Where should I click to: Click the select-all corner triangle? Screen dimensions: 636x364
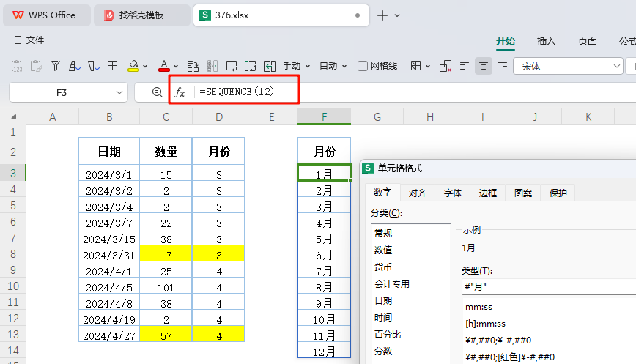point(14,116)
